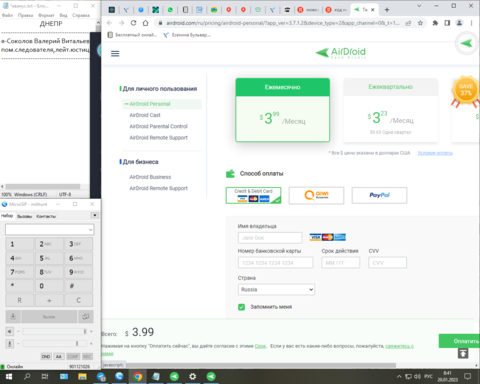Bookmark this page with the star icon

[420, 23]
